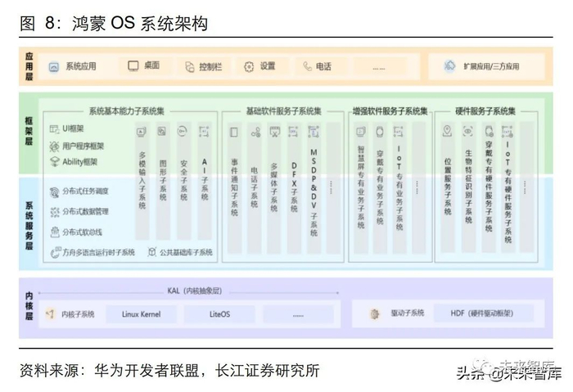Click the 扩展应用/三方应用 text

click(491, 66)
